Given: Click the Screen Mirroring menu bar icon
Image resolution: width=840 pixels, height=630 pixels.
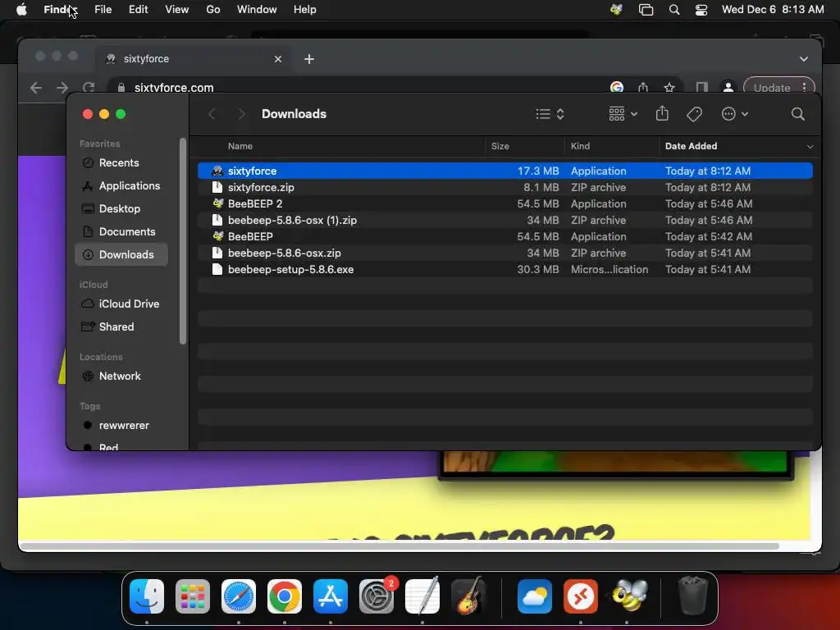Looking at the screenshot, I should 646,10.
